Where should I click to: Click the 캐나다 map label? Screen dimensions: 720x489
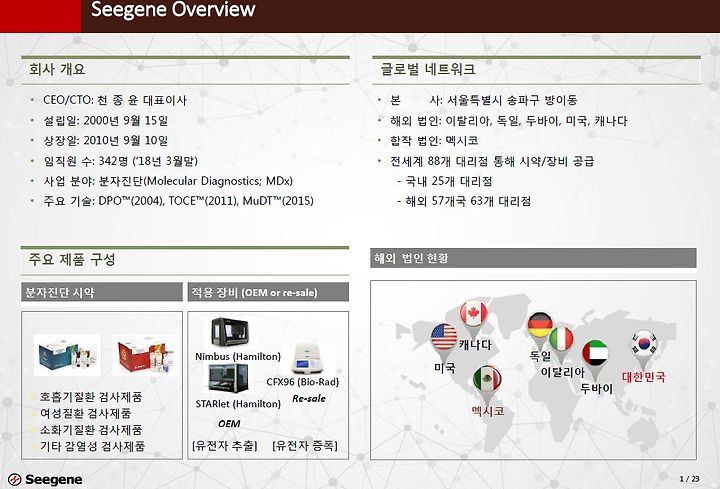click(x=475, y=345)
